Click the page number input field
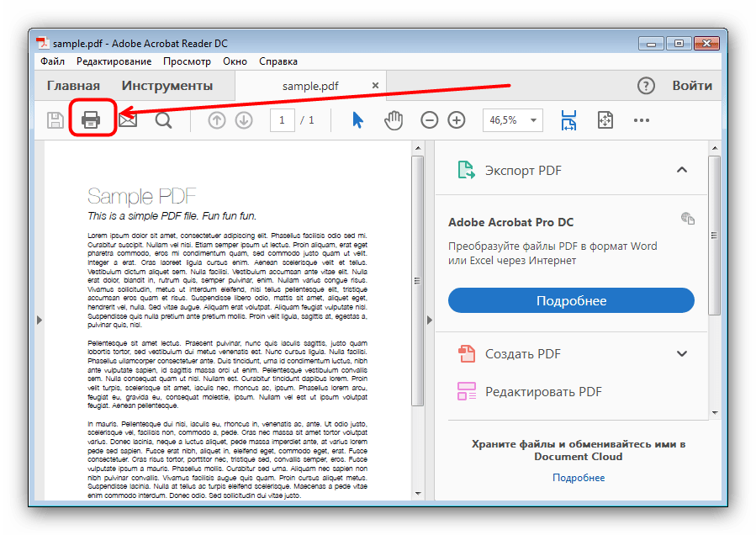Viewport: 756px width, 535px height. pos(282,120)
